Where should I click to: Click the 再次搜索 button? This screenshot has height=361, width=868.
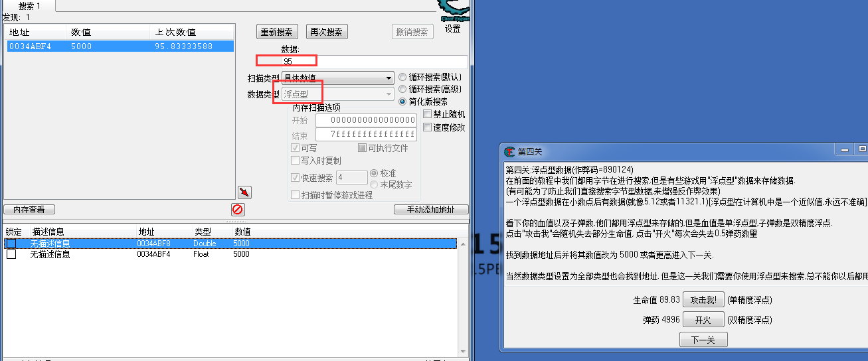327,32
